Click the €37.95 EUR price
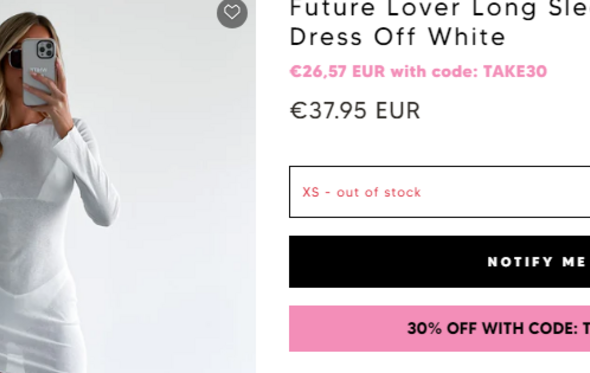This screenshot has width=590, height=373. click(x=355, y=111)
